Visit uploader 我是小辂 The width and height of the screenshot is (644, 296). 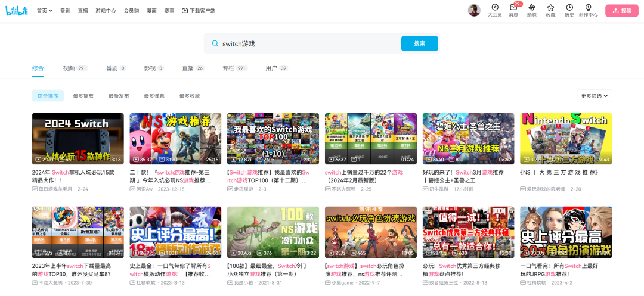[x=244, y=282]
